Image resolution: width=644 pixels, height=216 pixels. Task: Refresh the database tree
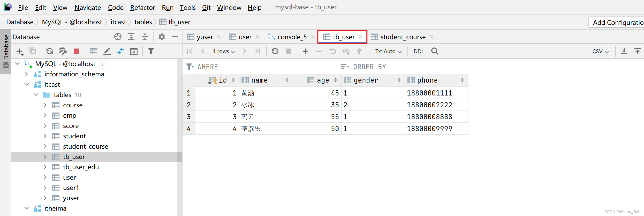click(x=50, y=51)
